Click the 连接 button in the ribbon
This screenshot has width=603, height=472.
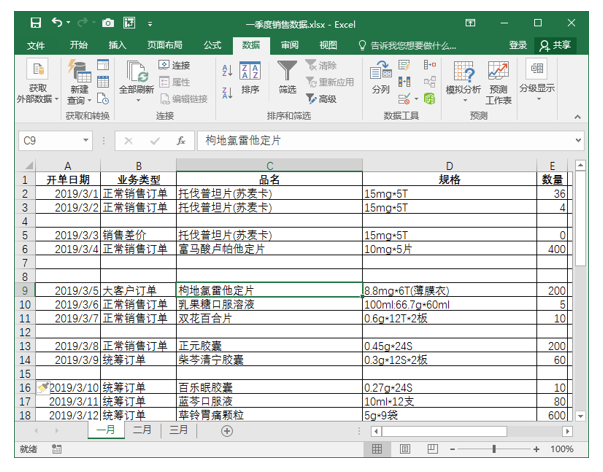click(174, 65)
